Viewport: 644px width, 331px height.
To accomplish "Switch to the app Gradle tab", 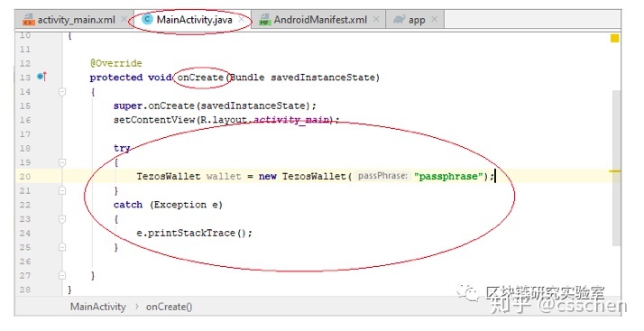I will click(x=417, y=19).
